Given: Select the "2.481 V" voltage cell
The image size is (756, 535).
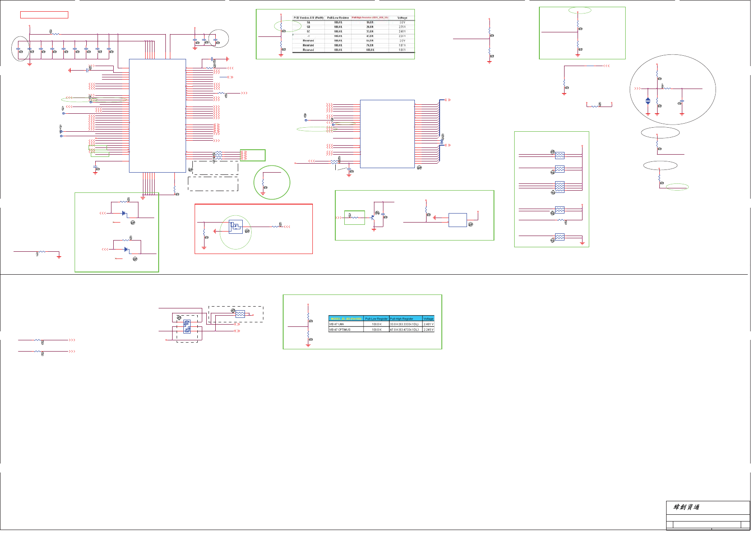Looking at the screenshot, I should tap(428, 324).
